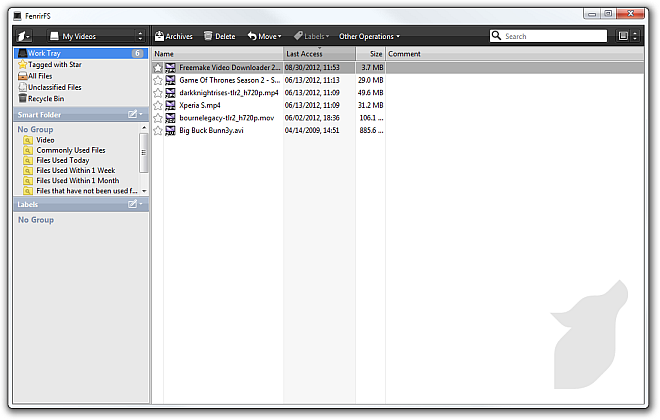Open Other Operations menu
Image resolution: width=660 pixels, height=420 pixels.
(x=369, y=36)
